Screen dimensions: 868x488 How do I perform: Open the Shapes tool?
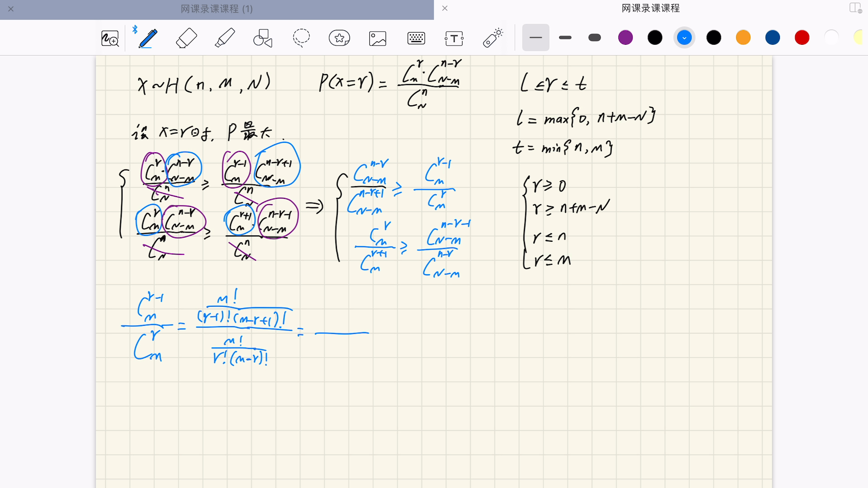pyautogui.click(x=263, y=38)
